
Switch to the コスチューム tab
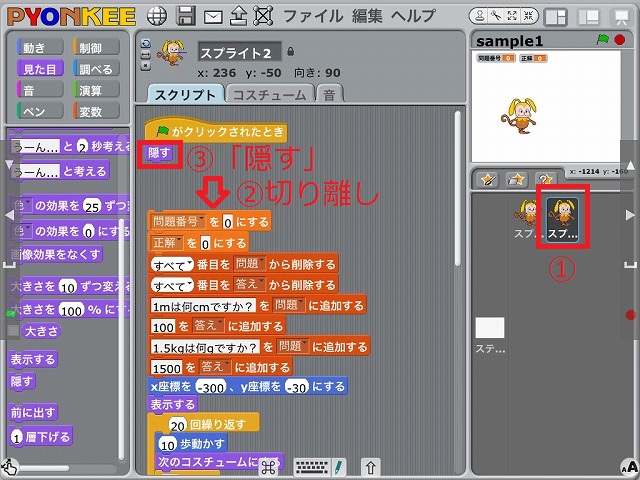[x=268, y=94]
